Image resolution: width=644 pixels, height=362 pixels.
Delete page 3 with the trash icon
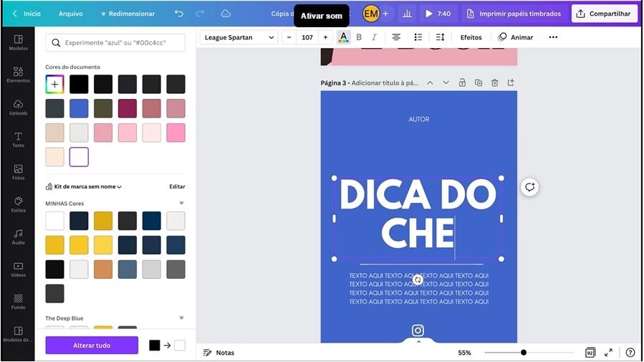coord(494,82)
